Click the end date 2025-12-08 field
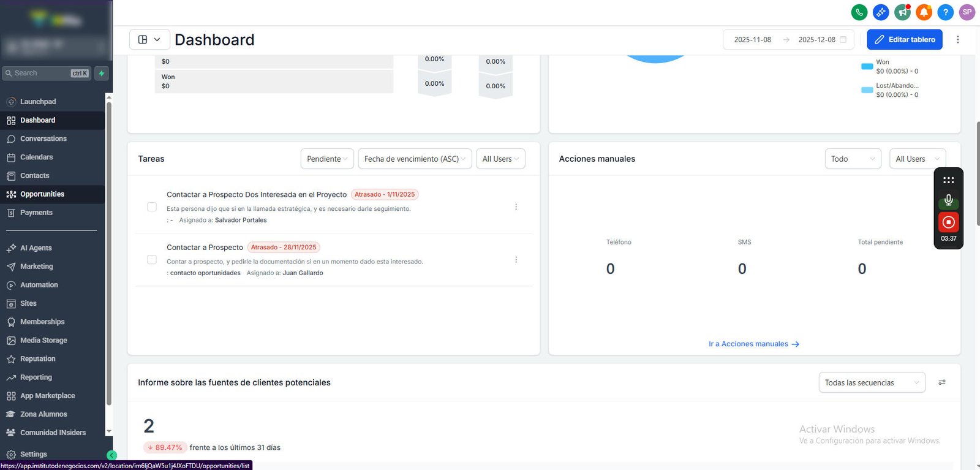Image resolution: width=980 pixels, height=470 pixels. point(816,39)
